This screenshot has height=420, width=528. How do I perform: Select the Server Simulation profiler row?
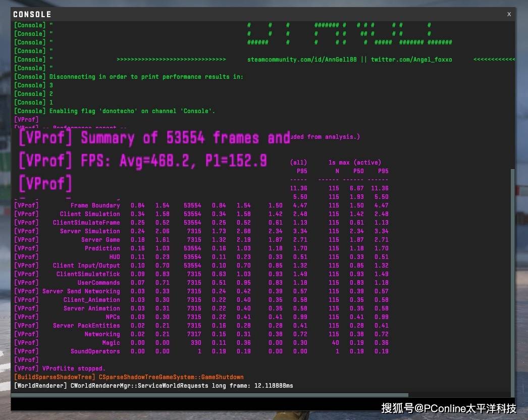point(90,231)
